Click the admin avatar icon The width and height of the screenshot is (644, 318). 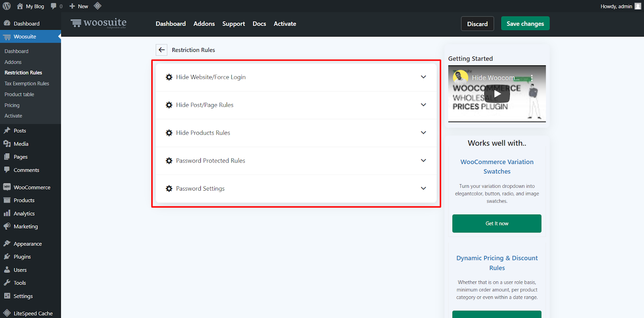(638, 6)
